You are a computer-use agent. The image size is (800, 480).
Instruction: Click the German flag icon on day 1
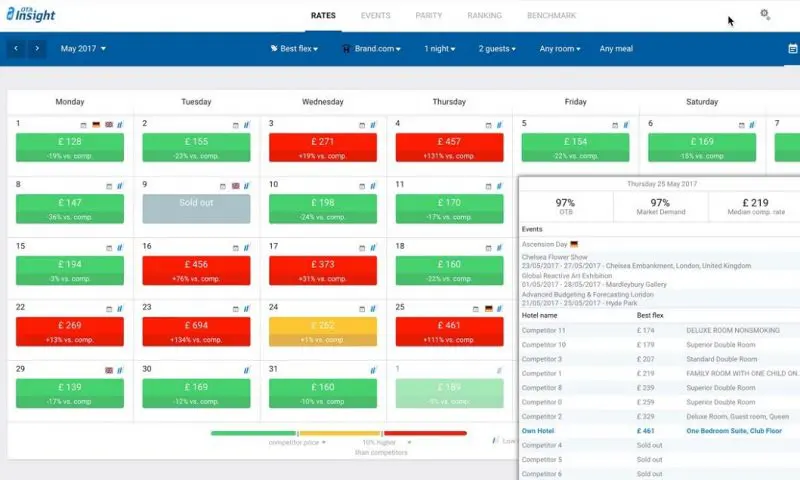click(96, 124)
